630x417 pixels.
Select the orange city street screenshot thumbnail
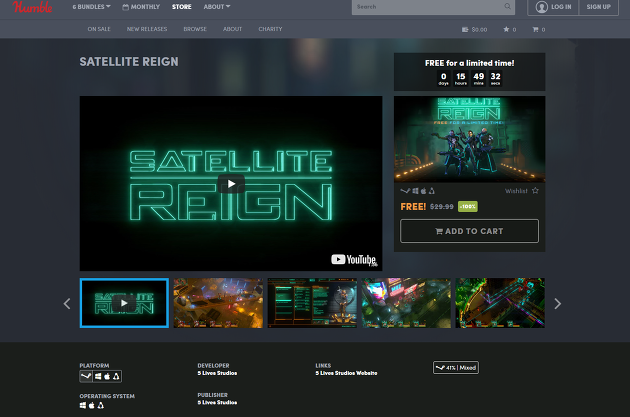point(218,303)
